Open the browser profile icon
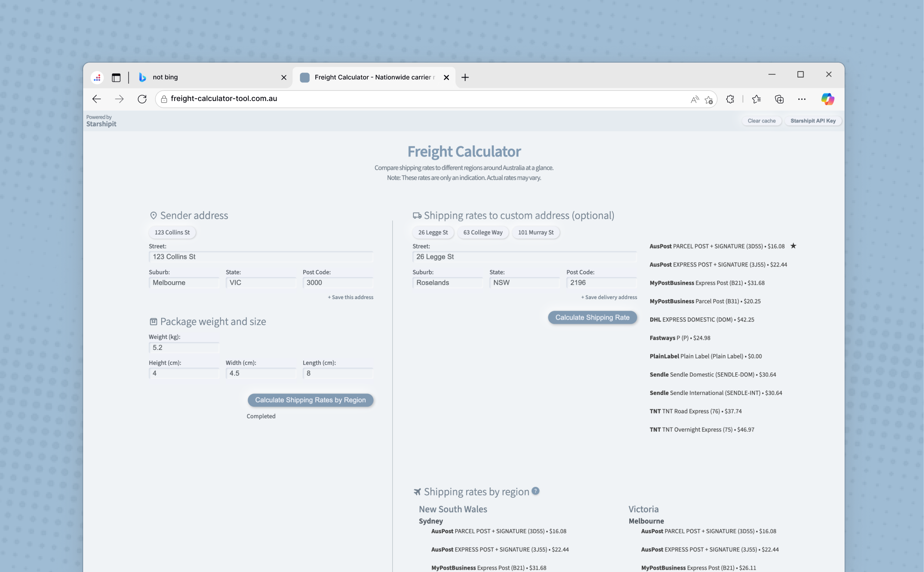The height and width of the screenshot is (572, 924). click(97, 78)
